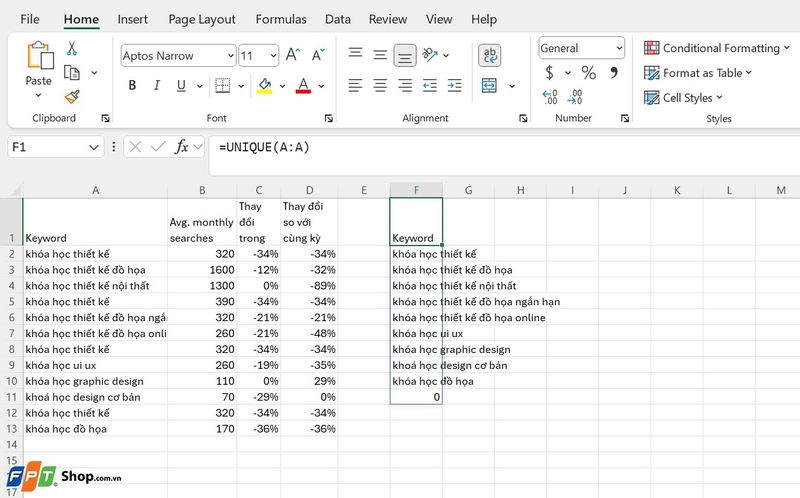Open Clipboard pane dialog launcher
This screenshot has width=800, height=498.
tap(106, 118)
